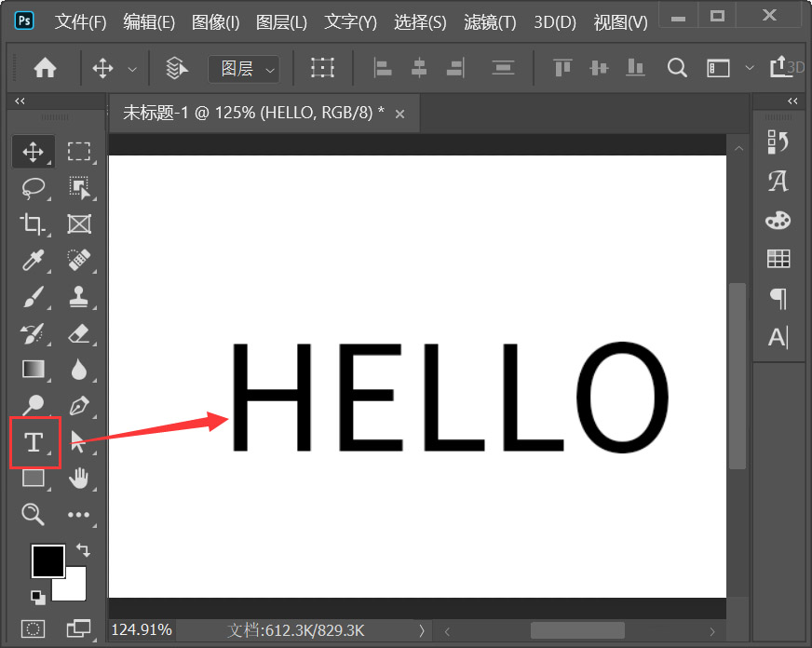The width and height of the screenshot is (812, 648).
Task: Select the Lasso tool
Action: (34, 188)
